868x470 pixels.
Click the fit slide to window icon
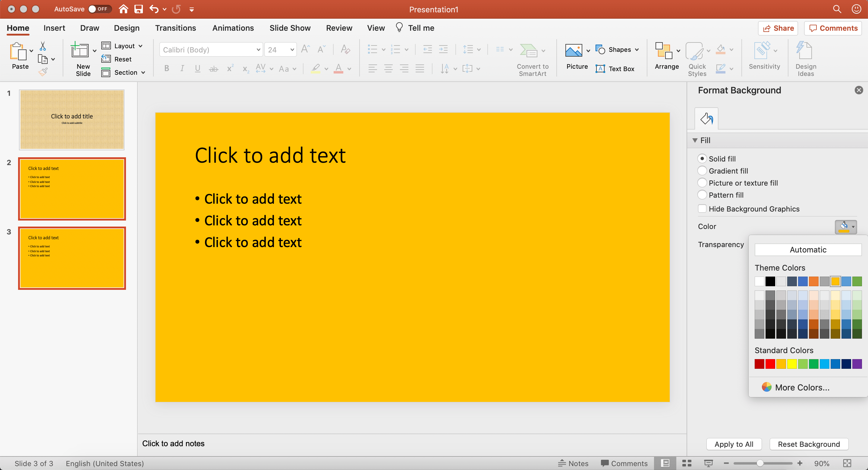point(847,463)
